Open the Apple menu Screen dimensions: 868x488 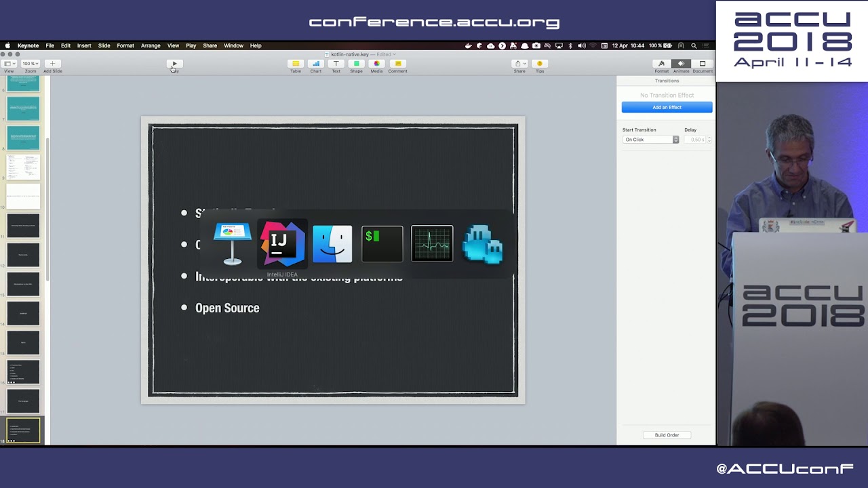7,45
